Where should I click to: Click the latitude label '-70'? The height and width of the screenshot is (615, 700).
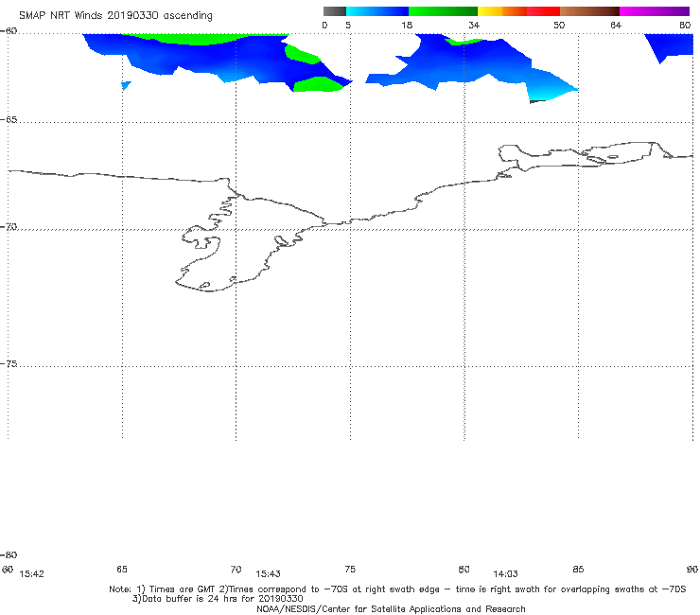[x=9, y=227]
